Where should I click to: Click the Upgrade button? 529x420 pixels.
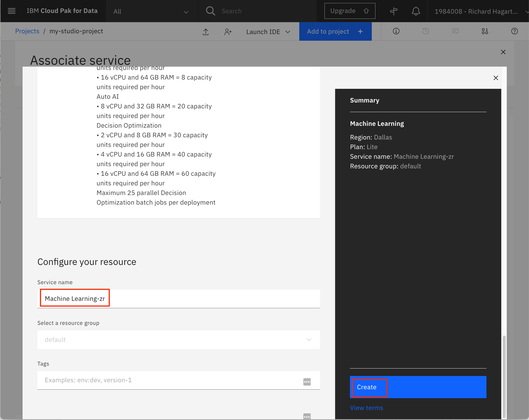(350, 11)
